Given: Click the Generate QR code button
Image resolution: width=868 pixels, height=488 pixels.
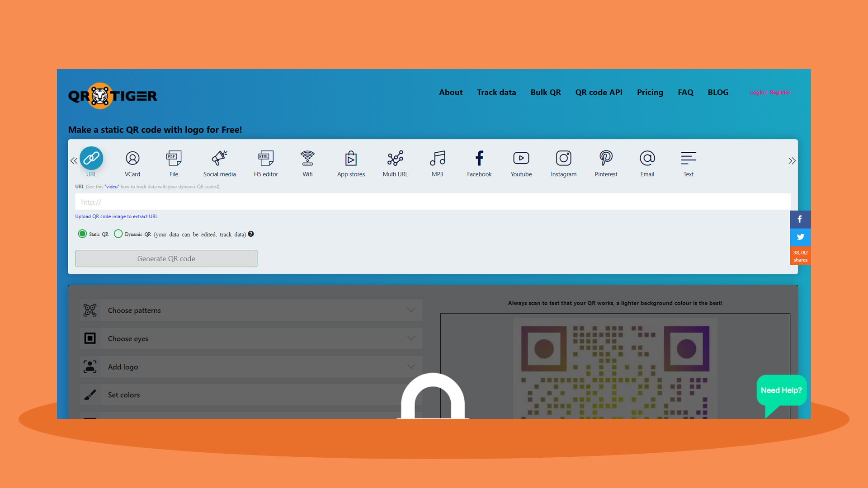Looking at the screenshot, I should pos(166,258).
